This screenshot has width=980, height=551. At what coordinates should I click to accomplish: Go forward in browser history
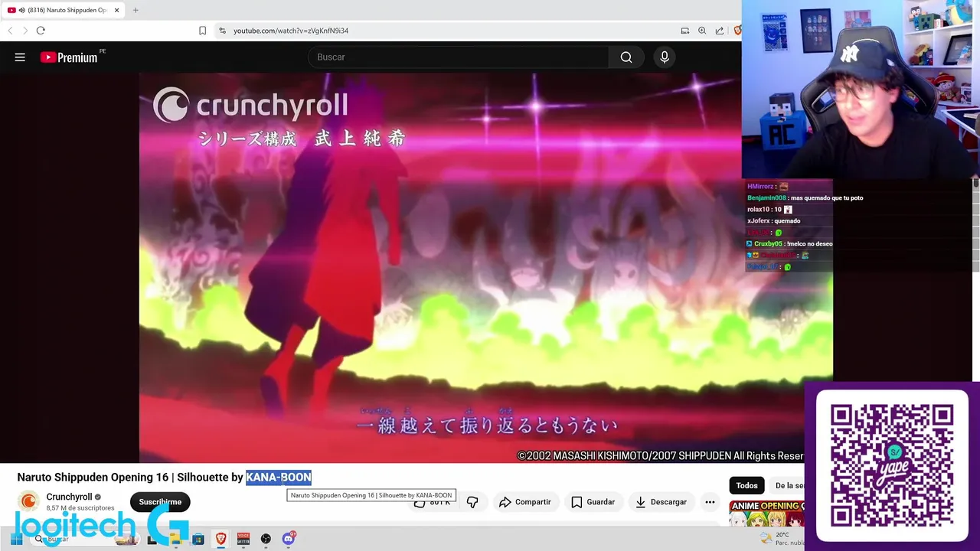[24, 31]
